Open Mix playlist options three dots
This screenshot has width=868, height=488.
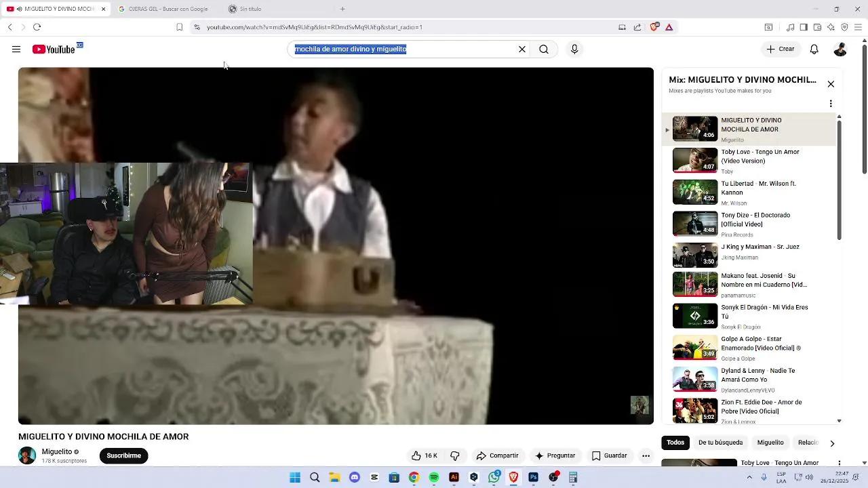[x=831, y=104]
